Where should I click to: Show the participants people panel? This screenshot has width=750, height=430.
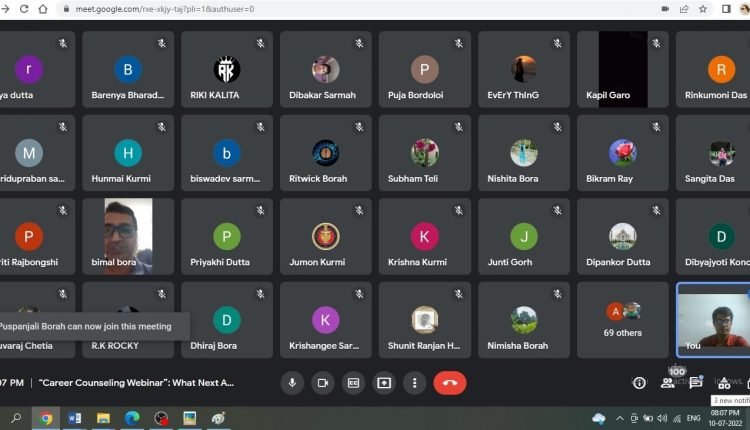667,383
